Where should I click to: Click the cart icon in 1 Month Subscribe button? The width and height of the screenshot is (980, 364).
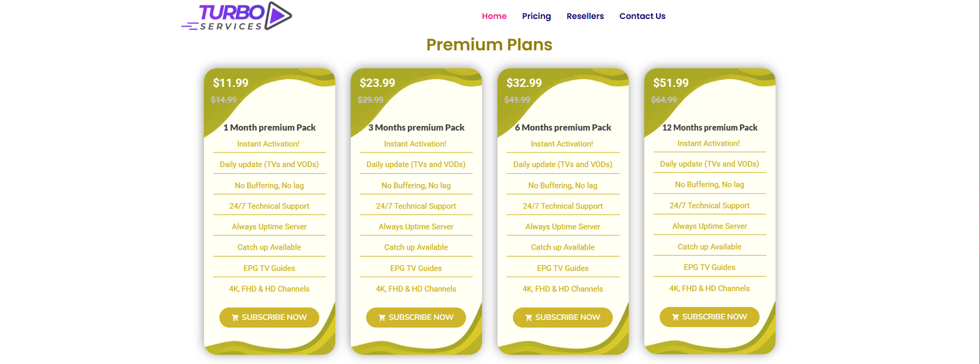coord(235,317)
